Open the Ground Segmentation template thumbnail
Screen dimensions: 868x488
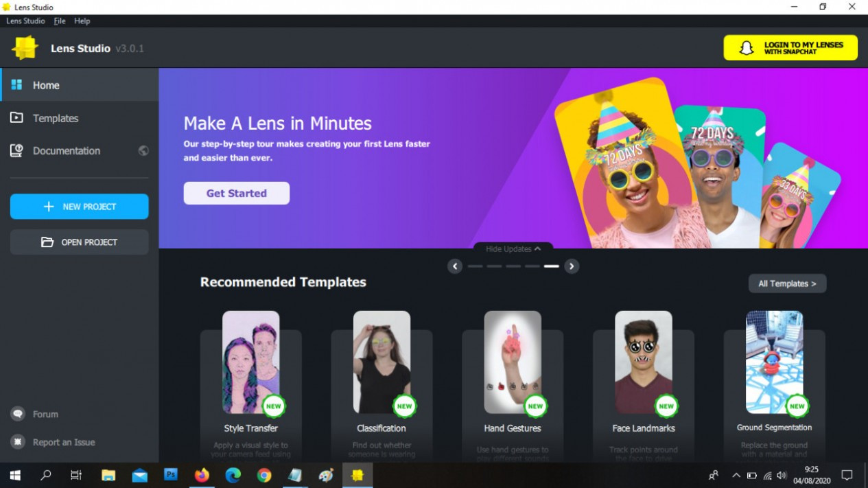(x=775, y=362)
